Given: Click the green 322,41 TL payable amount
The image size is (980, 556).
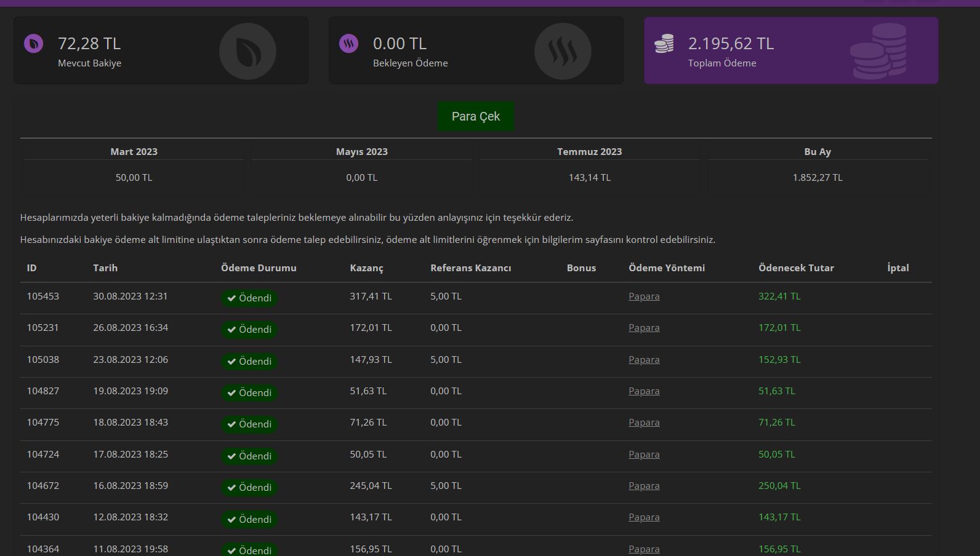Looking at the screenshot, I should click(779, 296).
